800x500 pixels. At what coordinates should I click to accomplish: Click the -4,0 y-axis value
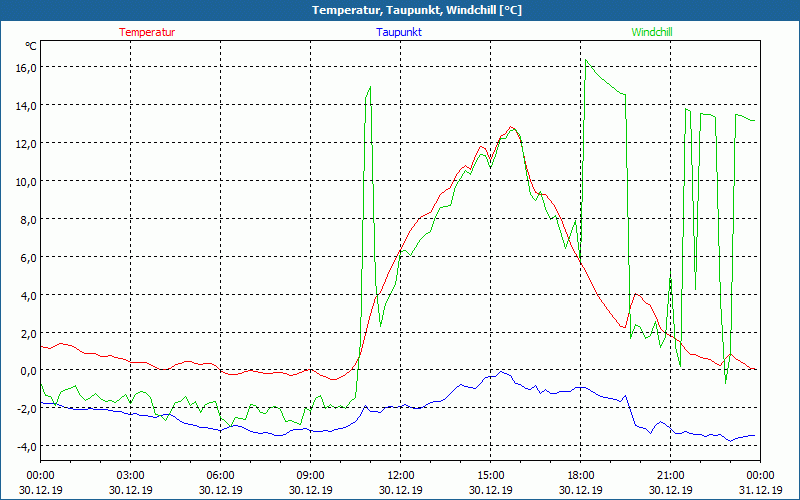click(x=27, y=447)
